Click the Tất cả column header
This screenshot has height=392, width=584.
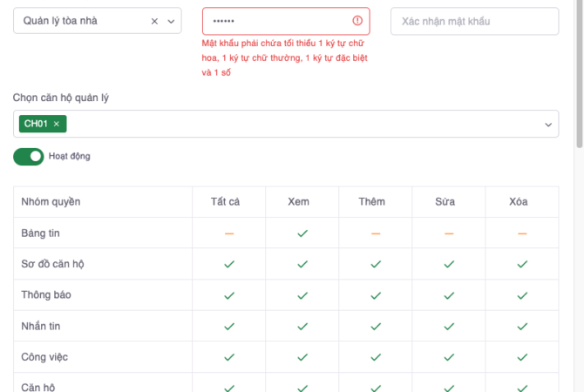coord(225,202)
